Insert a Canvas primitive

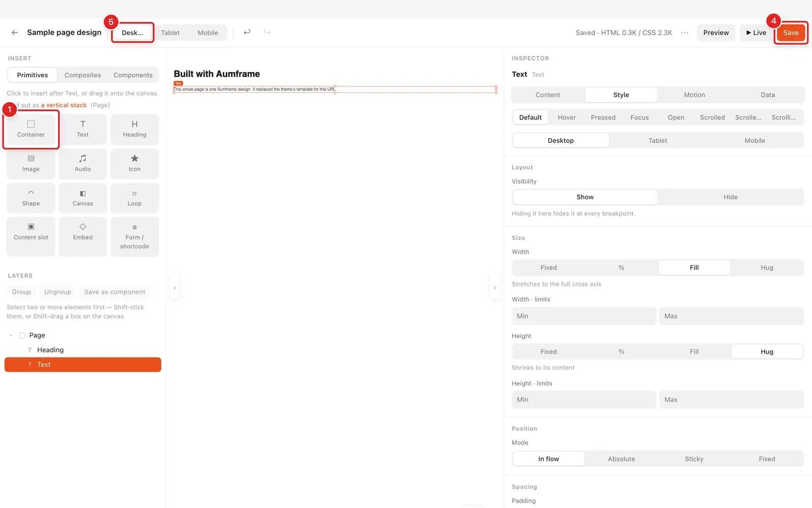click(x=83, y=198)
